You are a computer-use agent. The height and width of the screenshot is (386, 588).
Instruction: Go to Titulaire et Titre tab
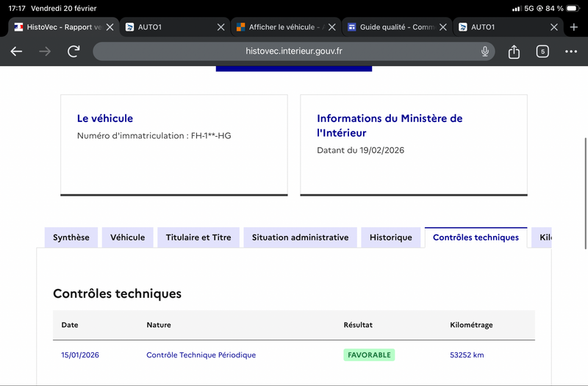tap(198, 237)
